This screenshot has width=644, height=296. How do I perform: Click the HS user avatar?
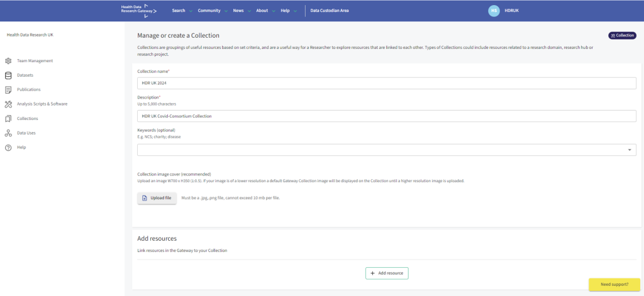[494, 11]
